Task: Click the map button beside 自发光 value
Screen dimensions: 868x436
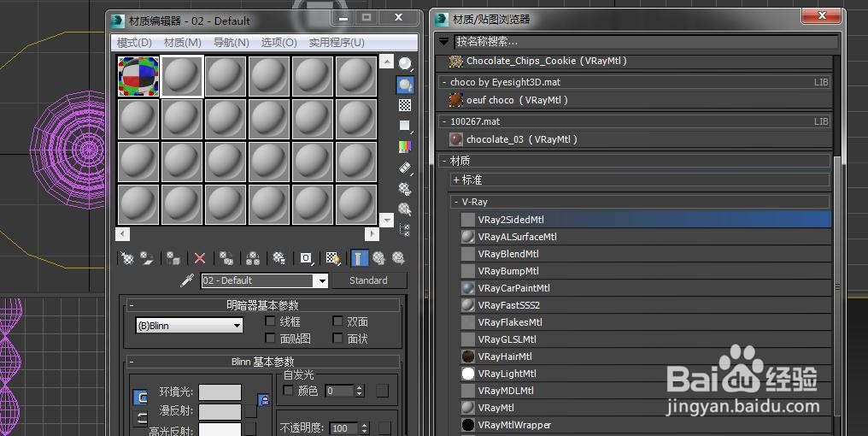Action: pos(383,392)
